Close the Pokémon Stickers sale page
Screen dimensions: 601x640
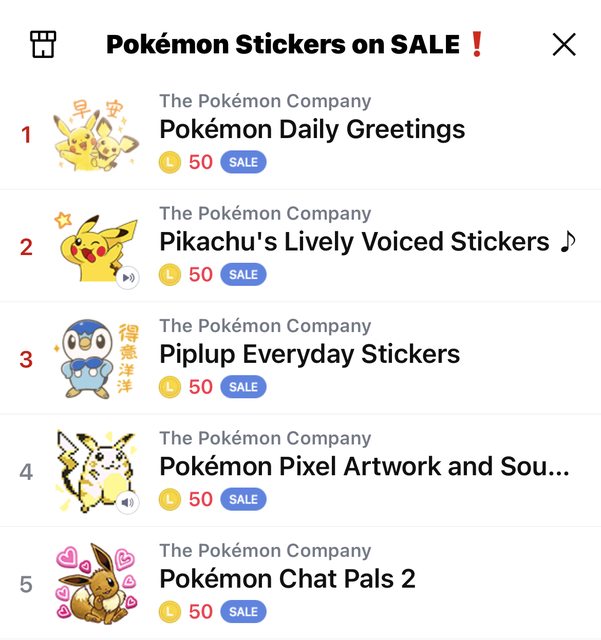pos(564,44)
